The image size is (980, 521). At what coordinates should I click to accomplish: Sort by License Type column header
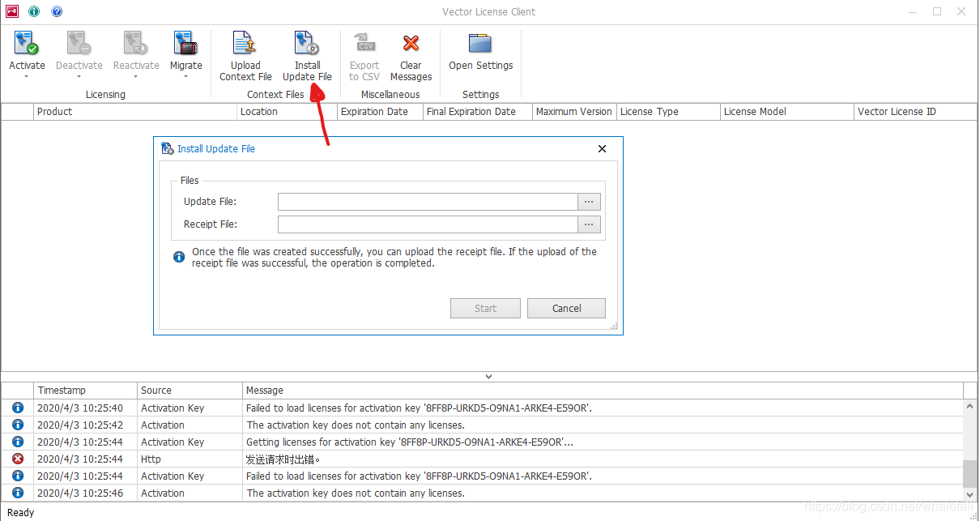click(x=668, y=112)
